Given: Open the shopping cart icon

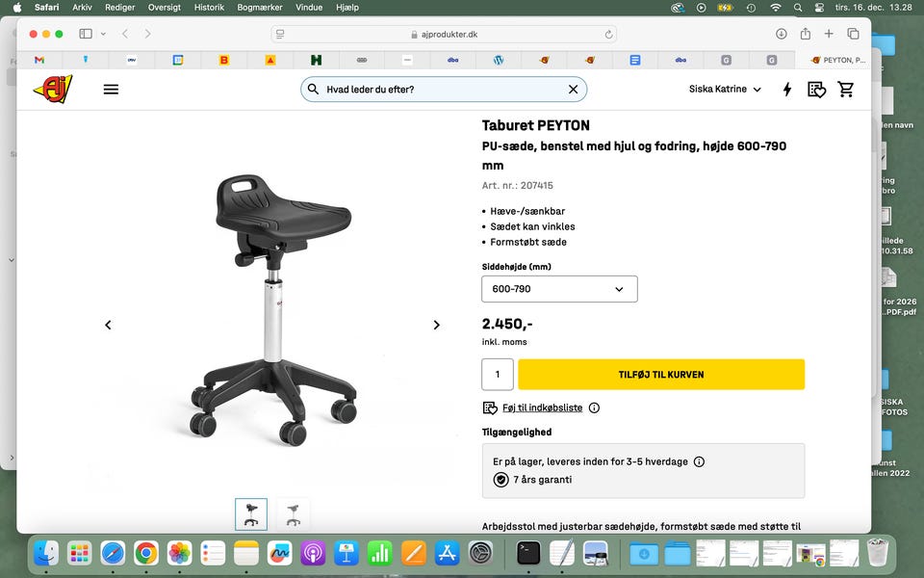Looking at the screenshot, I should click(846, 89).
